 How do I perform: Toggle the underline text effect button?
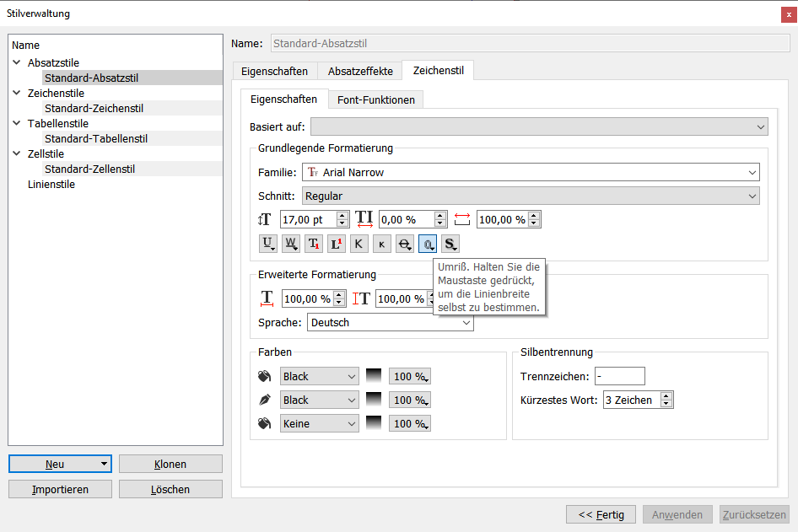(268, 244)
